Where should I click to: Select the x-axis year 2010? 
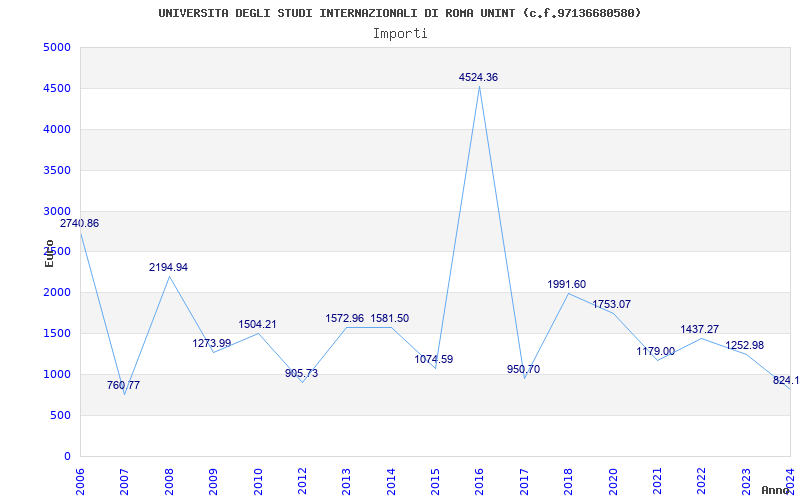point(258,482)
